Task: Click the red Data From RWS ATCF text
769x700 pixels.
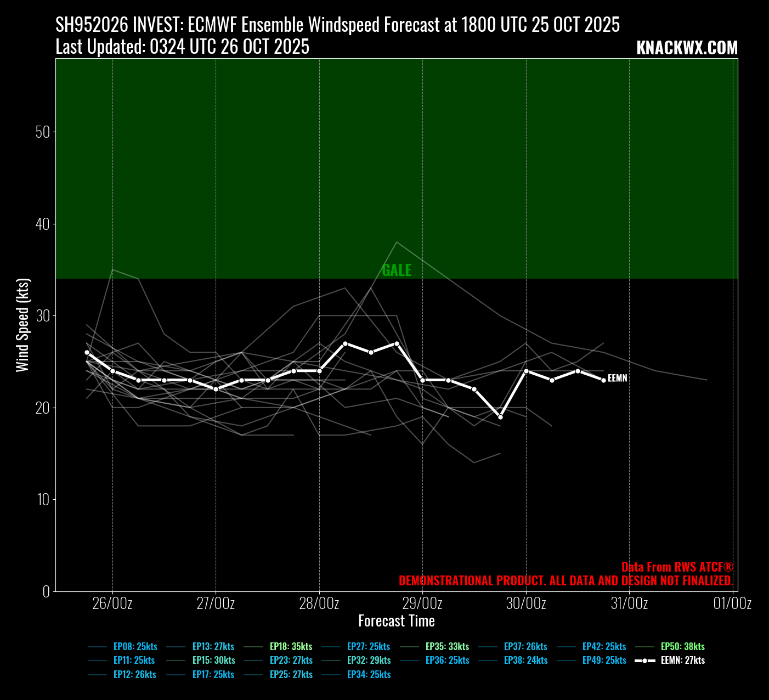Action: point(677,567)
